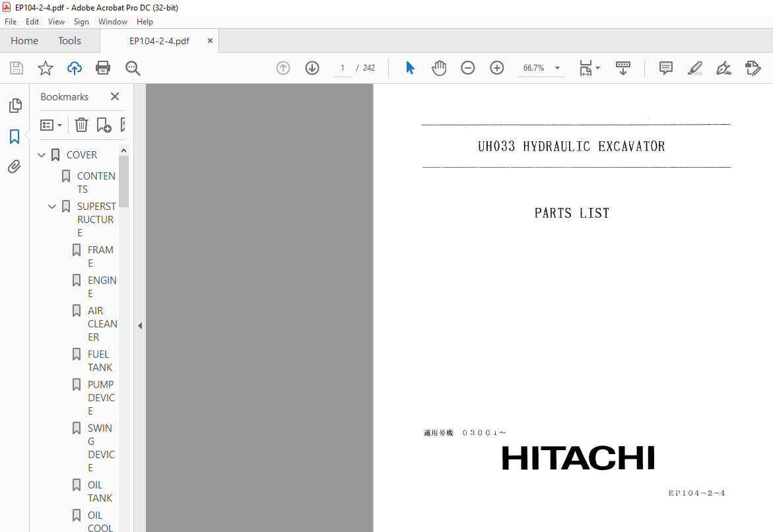The image size is (773, 532).
Task: Add the file to starred favorites
Action: tap(46, 68)
